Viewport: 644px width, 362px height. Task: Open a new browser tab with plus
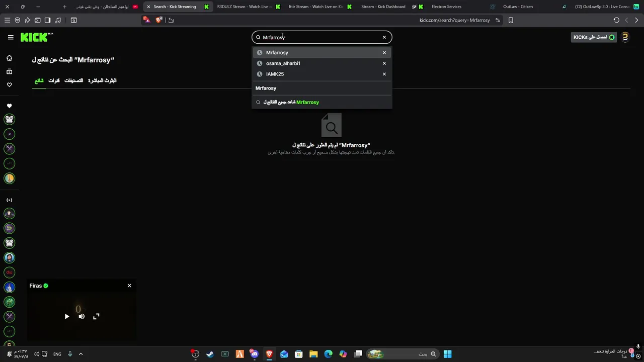(64, 7)
